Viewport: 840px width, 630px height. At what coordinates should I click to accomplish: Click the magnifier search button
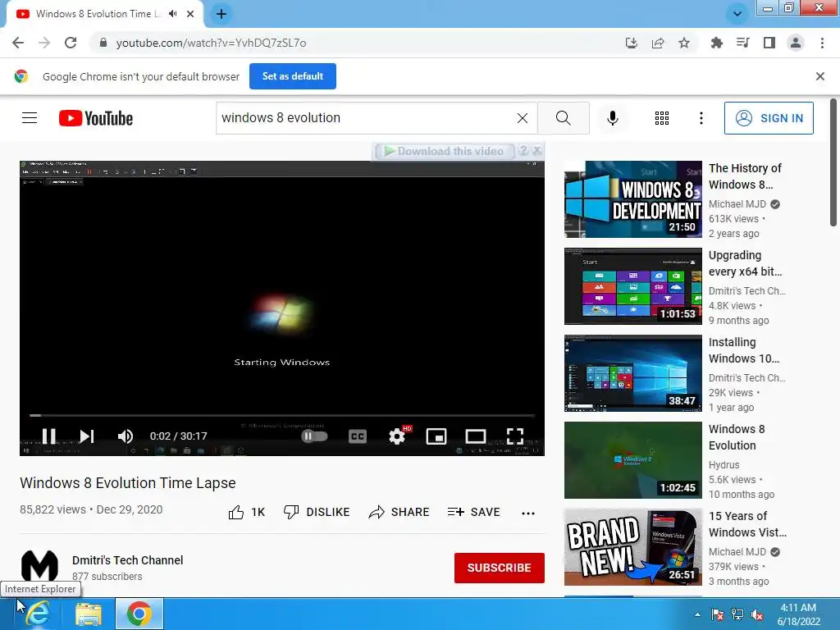click(563, 118)
